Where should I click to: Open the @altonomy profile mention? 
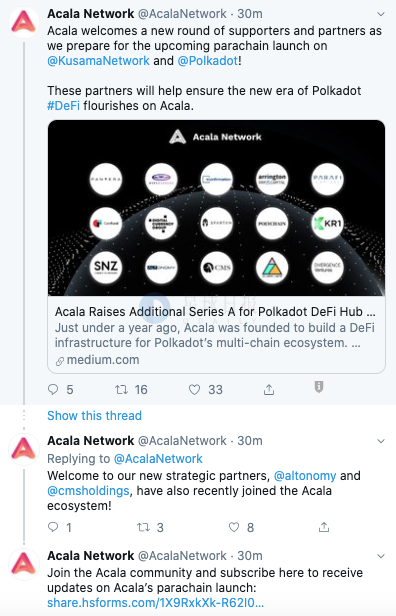click(305, 476)
